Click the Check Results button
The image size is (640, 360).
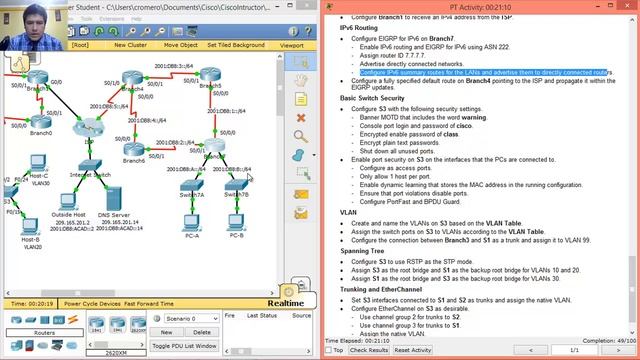(369, 350)
